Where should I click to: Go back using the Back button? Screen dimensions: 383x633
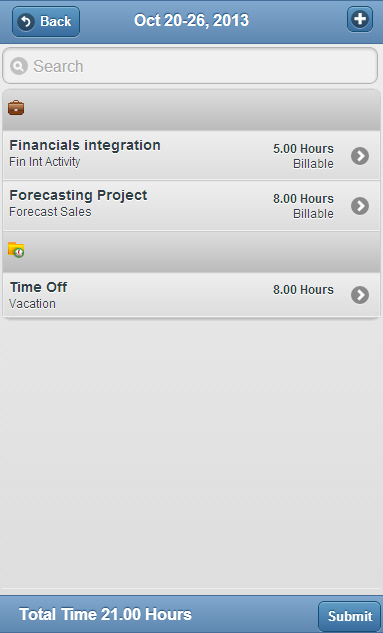point(46,21)
